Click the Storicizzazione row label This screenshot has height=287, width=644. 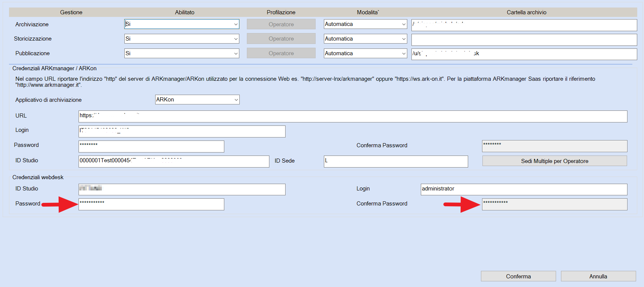coord(33,39)
